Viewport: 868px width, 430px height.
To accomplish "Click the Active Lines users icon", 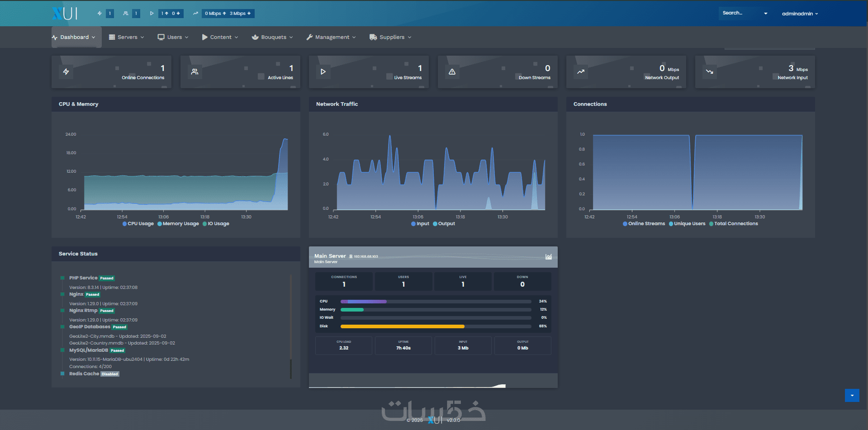I will (x=194, y=71).
